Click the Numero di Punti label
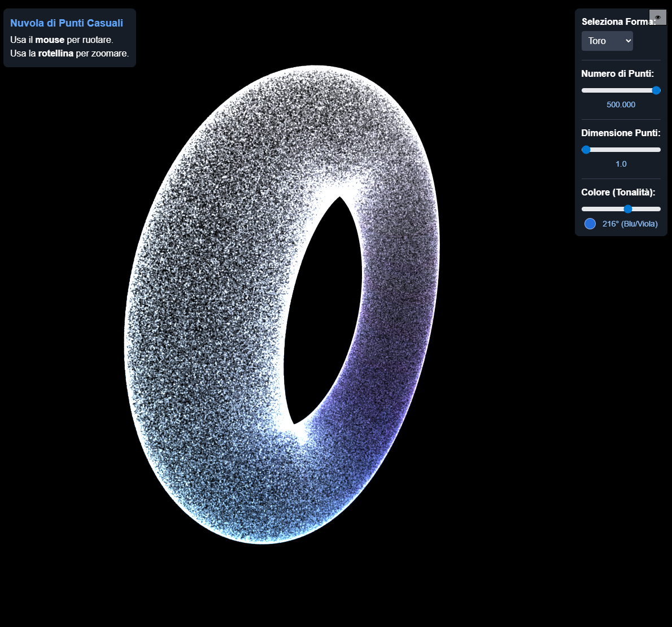 pos(617,73)
